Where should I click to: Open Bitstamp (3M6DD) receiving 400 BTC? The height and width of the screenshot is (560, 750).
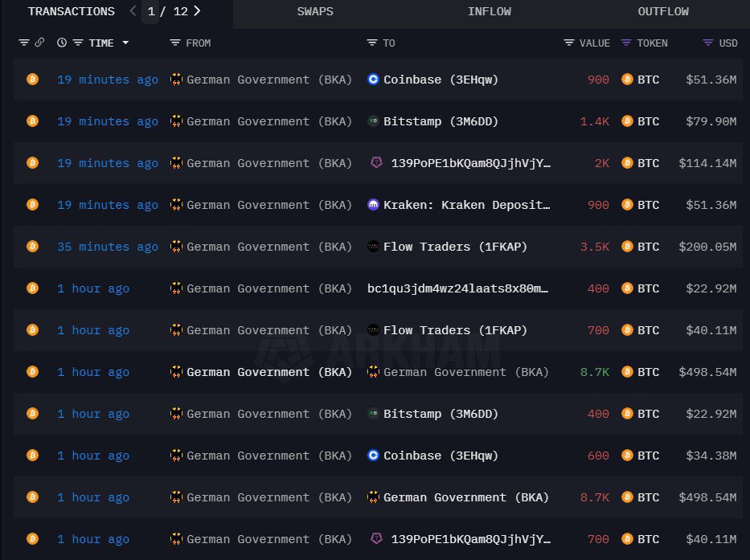tap(441, 414)
